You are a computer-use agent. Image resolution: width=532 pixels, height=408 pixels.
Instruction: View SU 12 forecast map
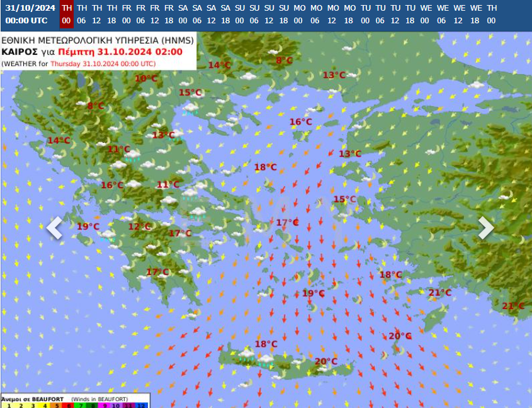(x=269, y=14)
